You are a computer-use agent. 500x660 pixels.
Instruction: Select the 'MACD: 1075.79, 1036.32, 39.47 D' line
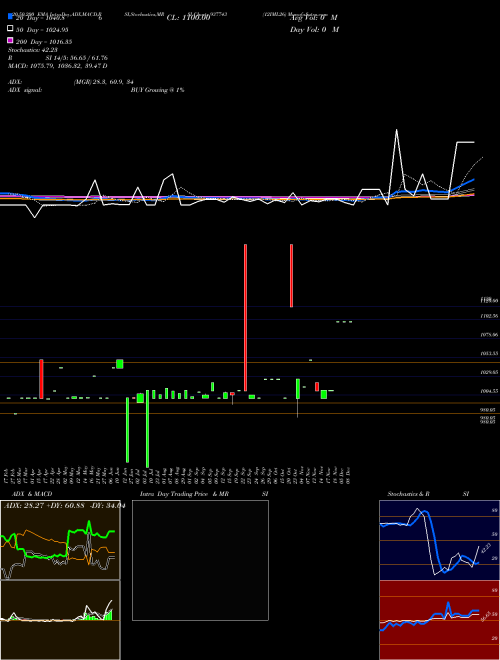tap(58, 66)
